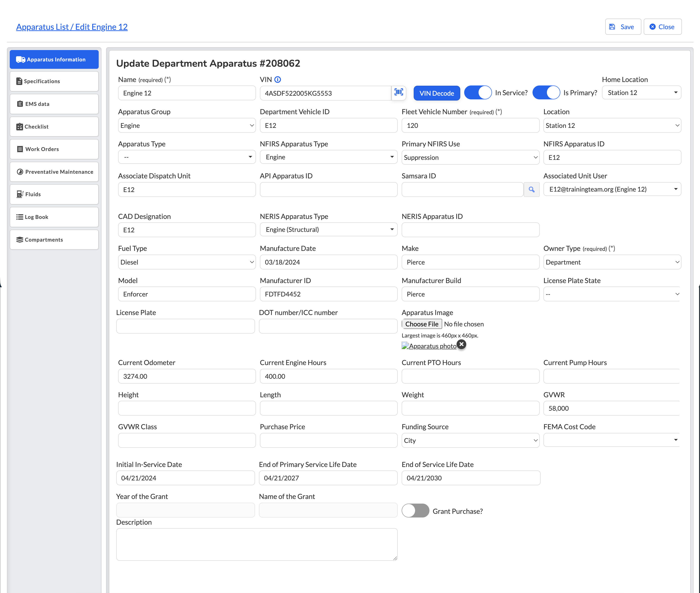The image size is (700, 593).
Task: Open the Associated Unit User dropdown
Action: click(612, 189)
